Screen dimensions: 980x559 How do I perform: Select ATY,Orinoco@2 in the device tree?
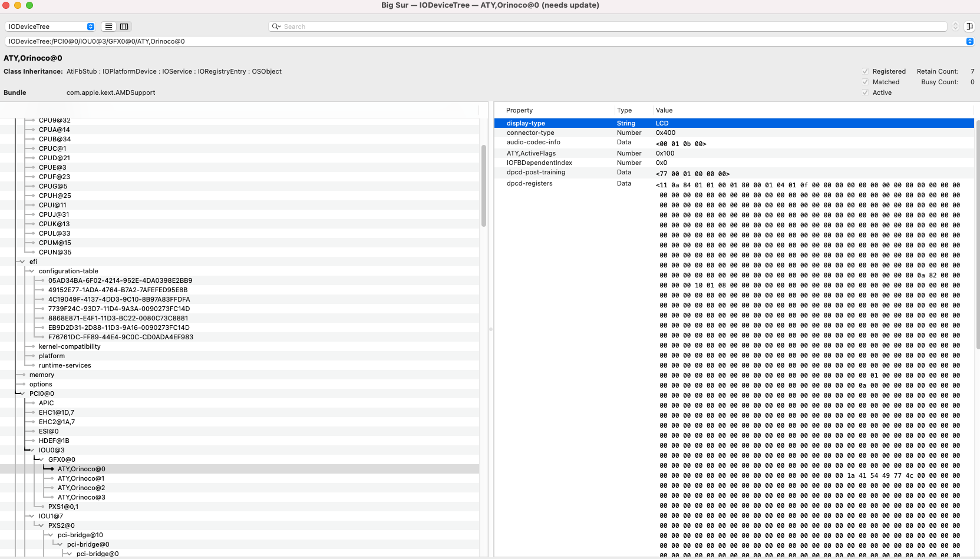click(x=81, y=488)
